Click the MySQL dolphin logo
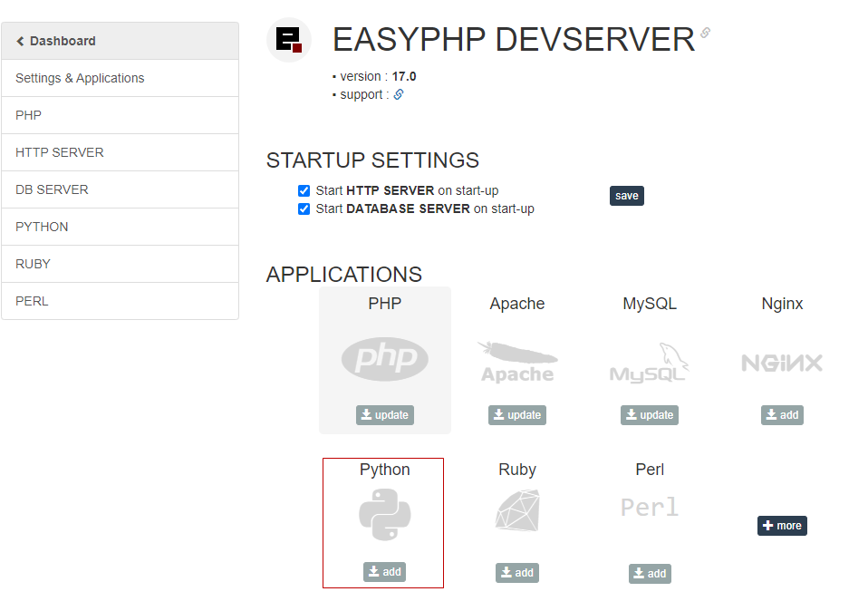868x611 pixels. tap(650, 363)
